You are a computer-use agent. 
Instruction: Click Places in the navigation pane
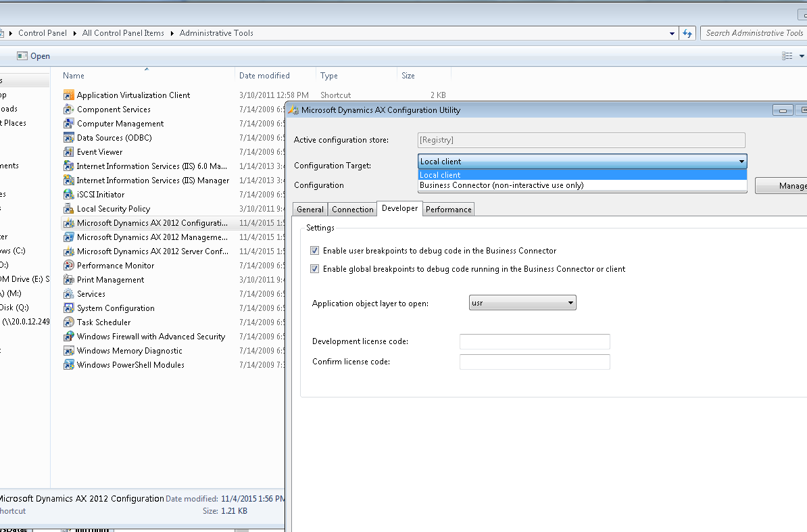tap(14, 124)
